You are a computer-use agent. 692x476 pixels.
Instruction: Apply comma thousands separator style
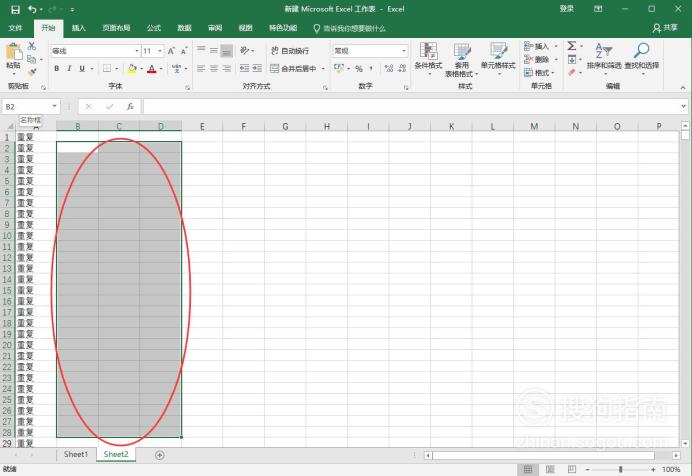click(x=371, y=68)
